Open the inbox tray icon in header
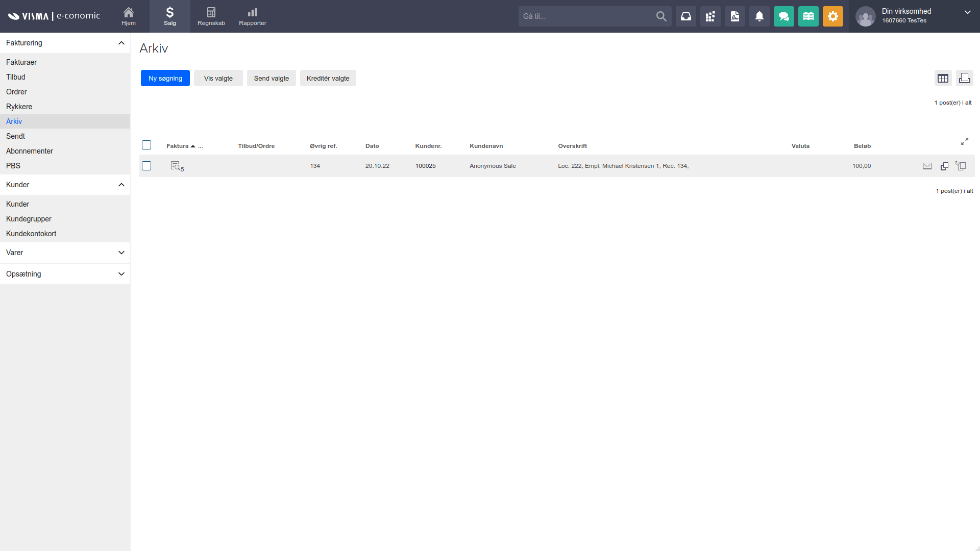 click(686, 16)
